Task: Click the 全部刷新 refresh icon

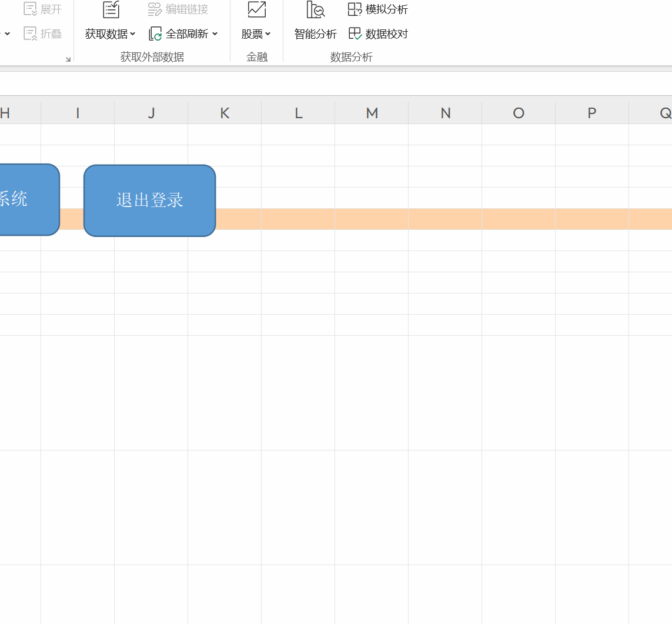Action: tap(155, 34)
